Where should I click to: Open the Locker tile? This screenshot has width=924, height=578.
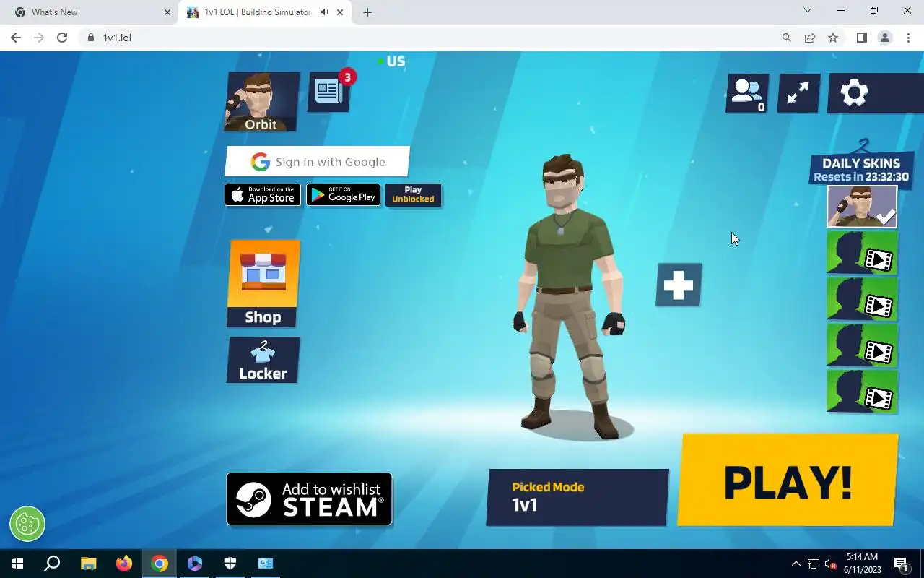tap(263, 361)
